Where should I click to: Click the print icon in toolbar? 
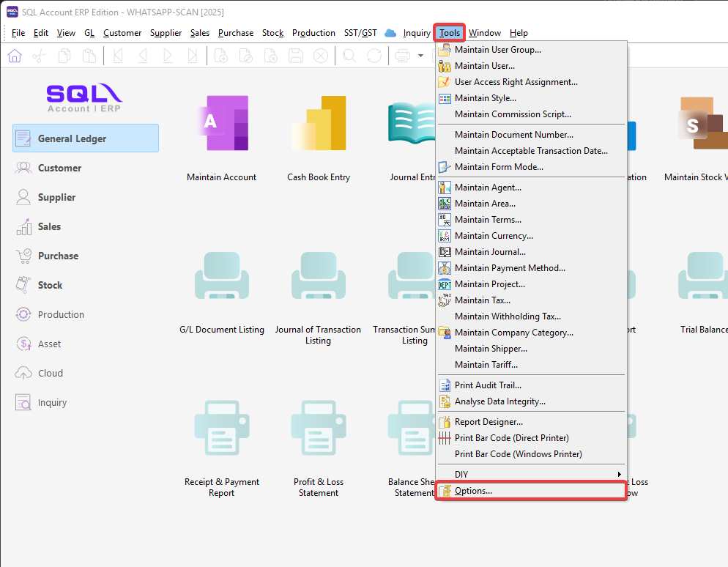403,56
